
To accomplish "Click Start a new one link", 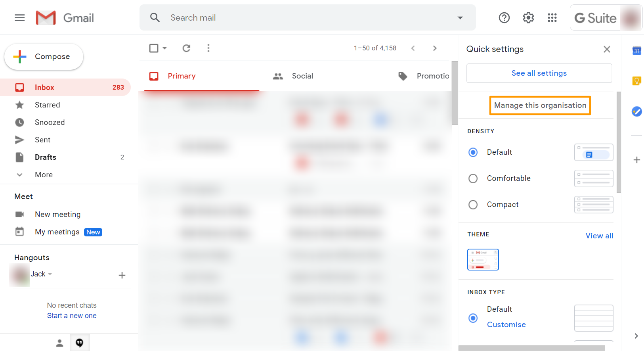I will pos(72,316).
